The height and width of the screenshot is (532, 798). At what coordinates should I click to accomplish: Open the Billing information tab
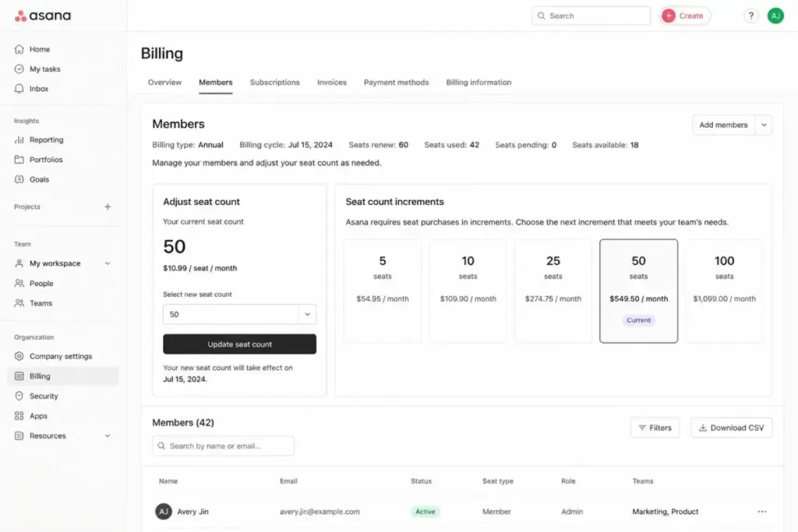[478, 83]
